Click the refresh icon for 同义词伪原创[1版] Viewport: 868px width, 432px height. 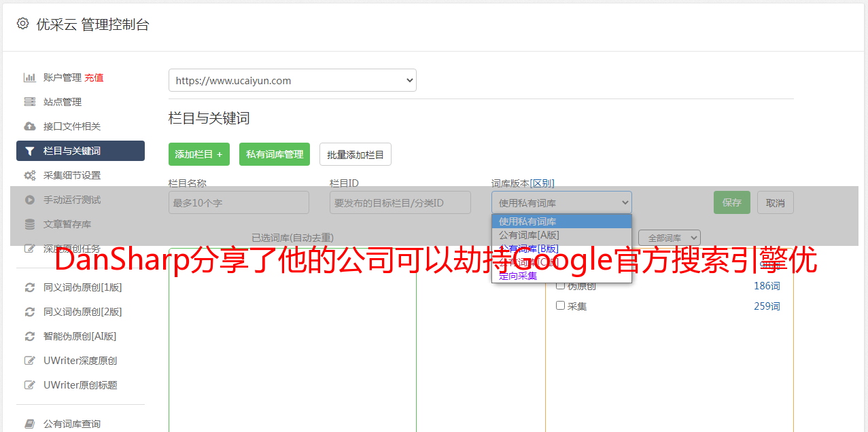pos(30,287)
